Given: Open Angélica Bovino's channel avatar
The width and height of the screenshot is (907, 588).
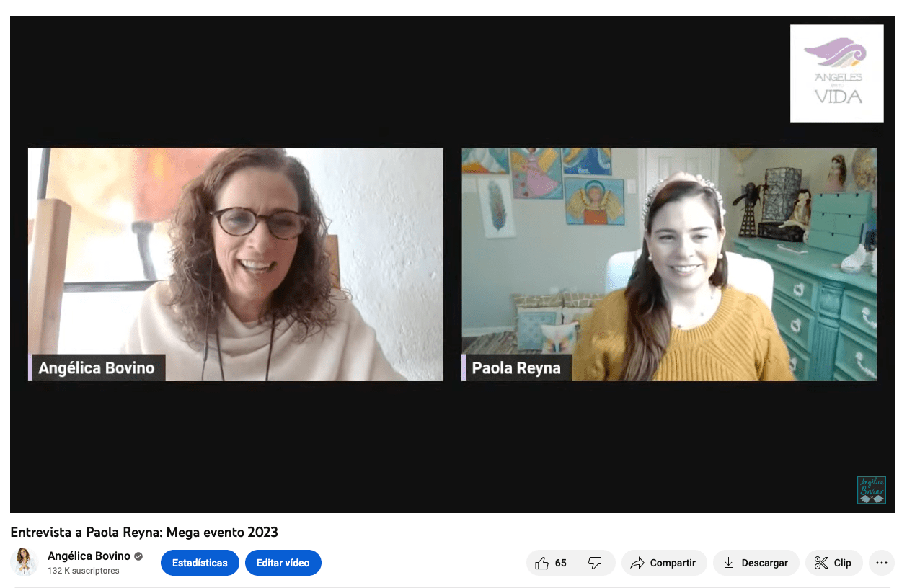Looking at the screenshot, I should pos(24,562).
